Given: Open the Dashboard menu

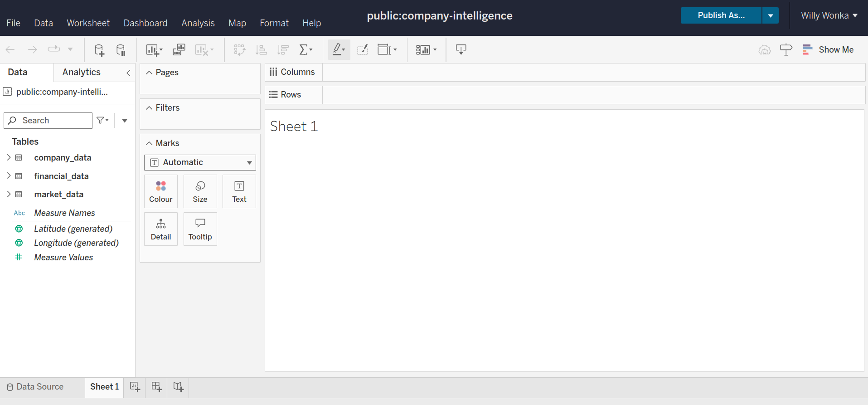Looking at the screenshot, I should 145,23.
